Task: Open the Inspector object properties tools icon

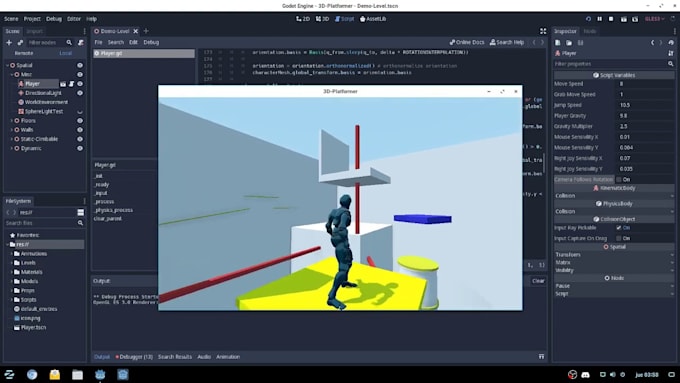Action: (x=671, y=53)
